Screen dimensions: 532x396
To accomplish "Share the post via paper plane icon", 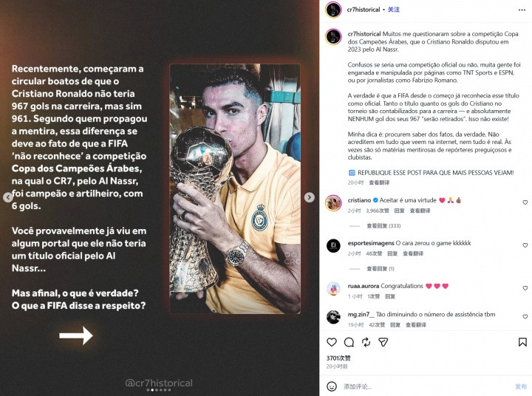I will [x=383, y=342].
